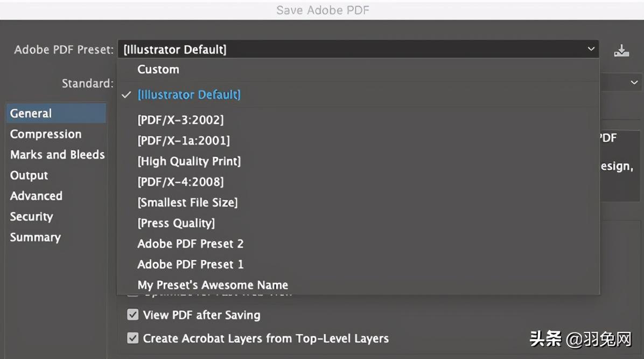Click the save preset download icon

(621, 51)
